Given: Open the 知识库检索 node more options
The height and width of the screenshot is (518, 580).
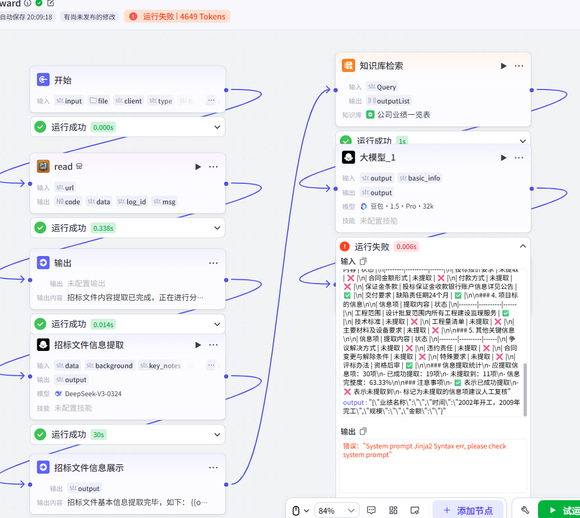Looking at the screenshot, I should point(519,66).
